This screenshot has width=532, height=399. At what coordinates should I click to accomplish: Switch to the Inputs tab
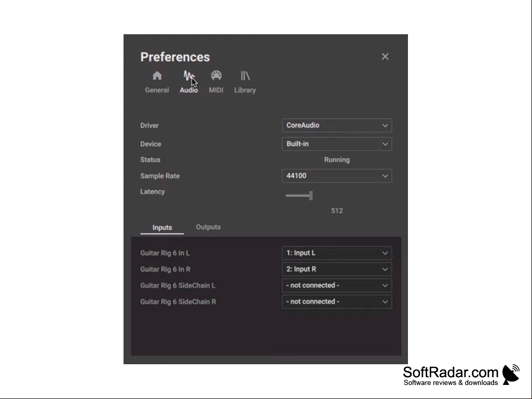(x=162, y=227)
